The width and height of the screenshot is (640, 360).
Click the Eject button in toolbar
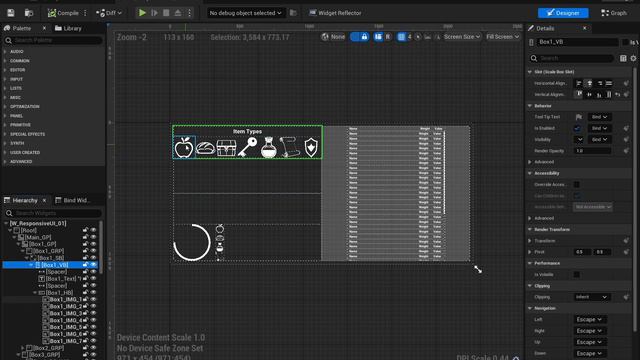tap(178, 13)
